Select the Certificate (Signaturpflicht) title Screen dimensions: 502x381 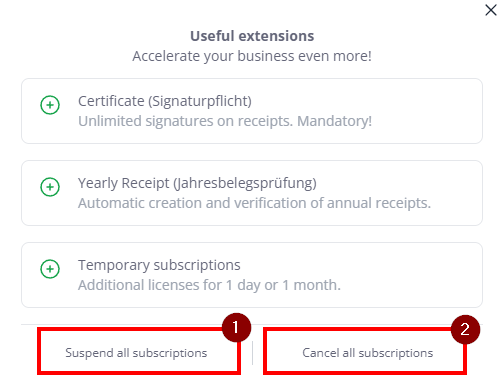pyautogui.click(x=165, y=101)
